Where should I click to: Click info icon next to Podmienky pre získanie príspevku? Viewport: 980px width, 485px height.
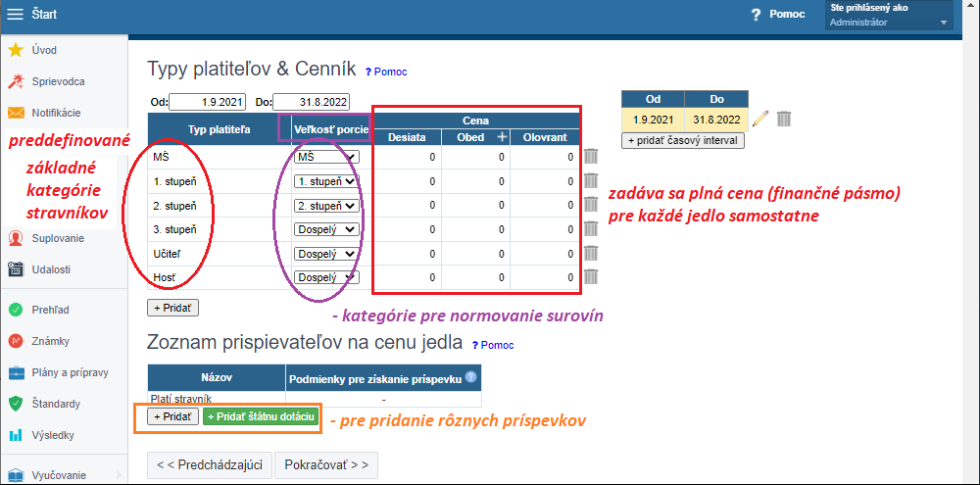(471, 377)
